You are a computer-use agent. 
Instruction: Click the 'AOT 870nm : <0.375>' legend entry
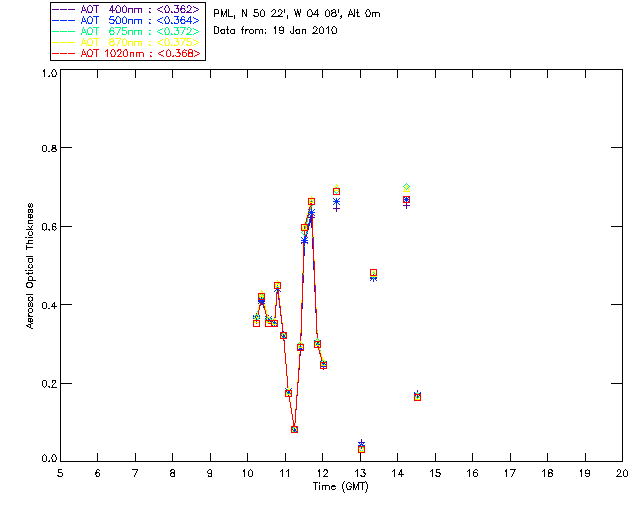127,42
